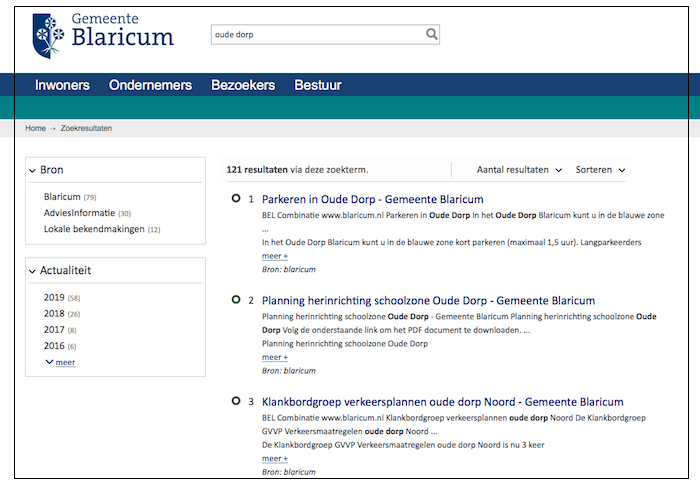Filter results by year 2019
Image resolution: width=700 pixels, height=482 pixels.
pyautogui.click(x=54, y=298)
